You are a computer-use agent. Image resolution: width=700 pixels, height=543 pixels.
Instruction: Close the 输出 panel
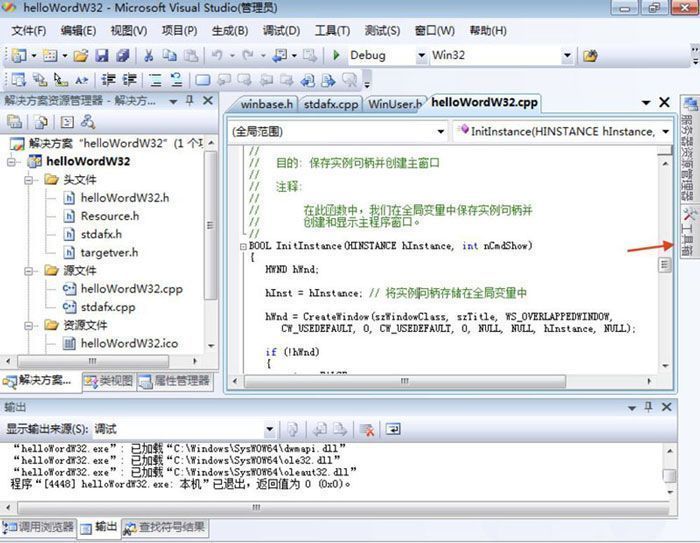[x=667, y=407]
